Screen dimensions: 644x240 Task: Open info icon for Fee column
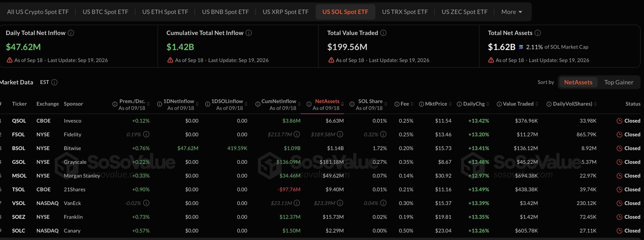[x=397, y=104]
